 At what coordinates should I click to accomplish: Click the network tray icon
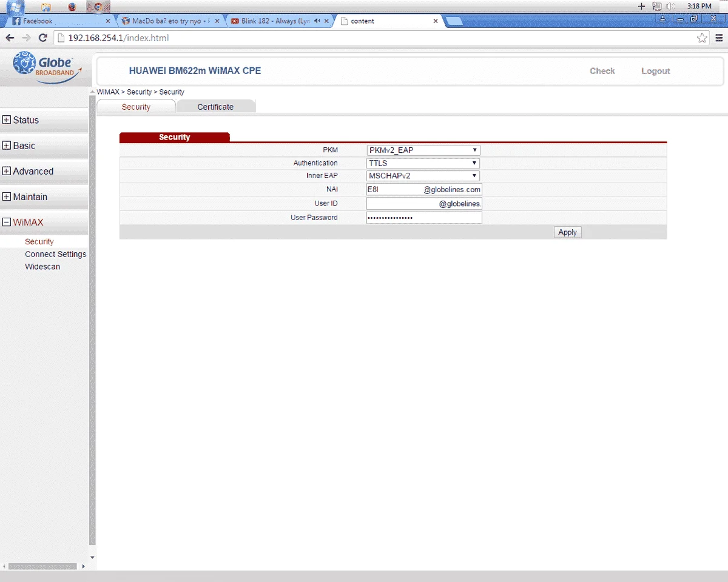pyautogui.click(x=657, y=6)
